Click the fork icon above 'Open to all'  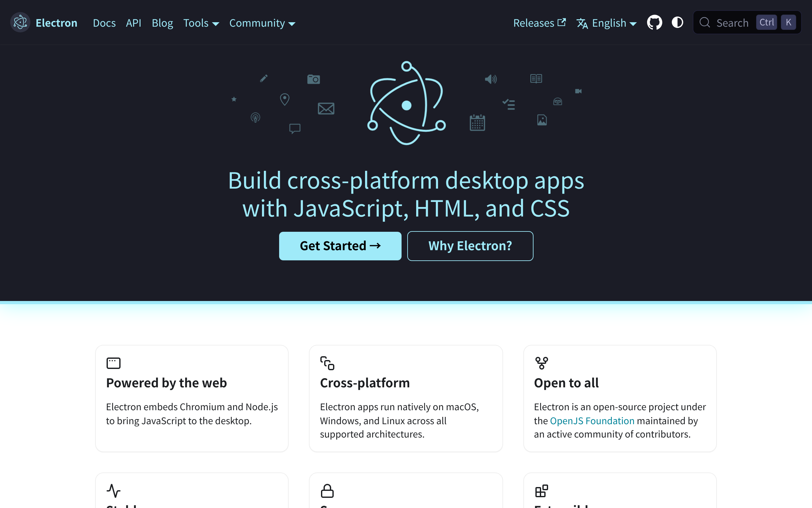tap(541, 363)
